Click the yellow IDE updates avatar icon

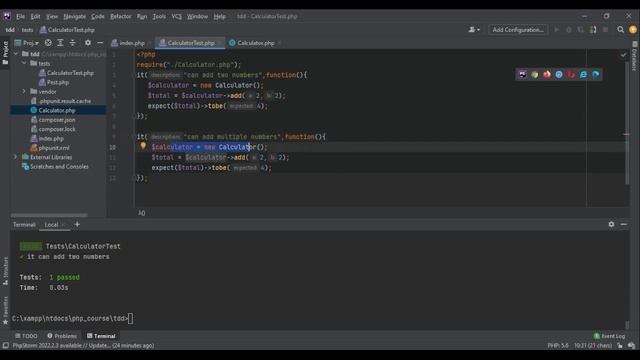[633, 30]
